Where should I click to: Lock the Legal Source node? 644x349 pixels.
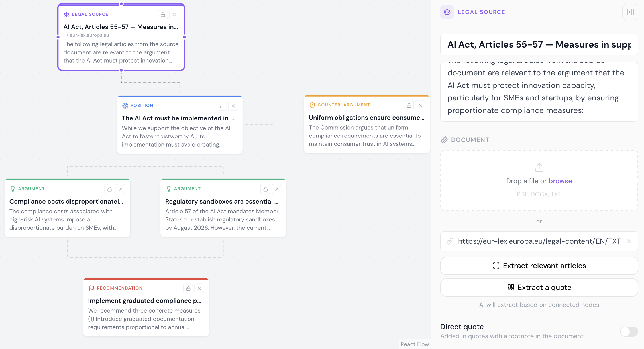[163, 15]
